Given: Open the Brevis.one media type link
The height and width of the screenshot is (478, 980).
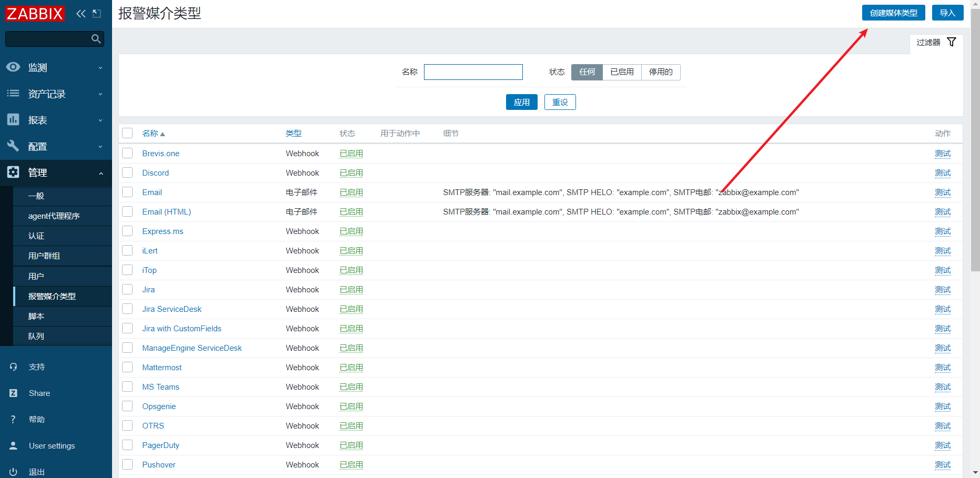Looking at the screenshot, I should pyautogui.click(x=160, y=154).
